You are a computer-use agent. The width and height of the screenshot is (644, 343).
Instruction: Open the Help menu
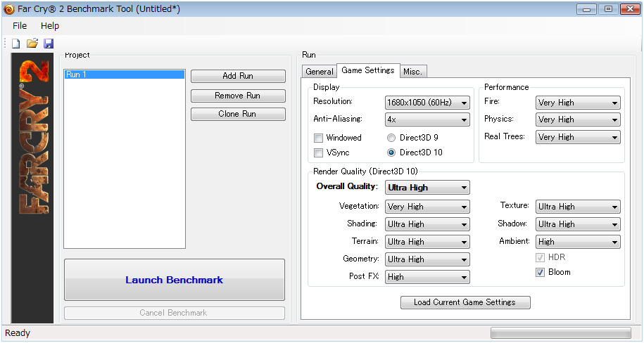pyautogui.click(x=50, y=25)
